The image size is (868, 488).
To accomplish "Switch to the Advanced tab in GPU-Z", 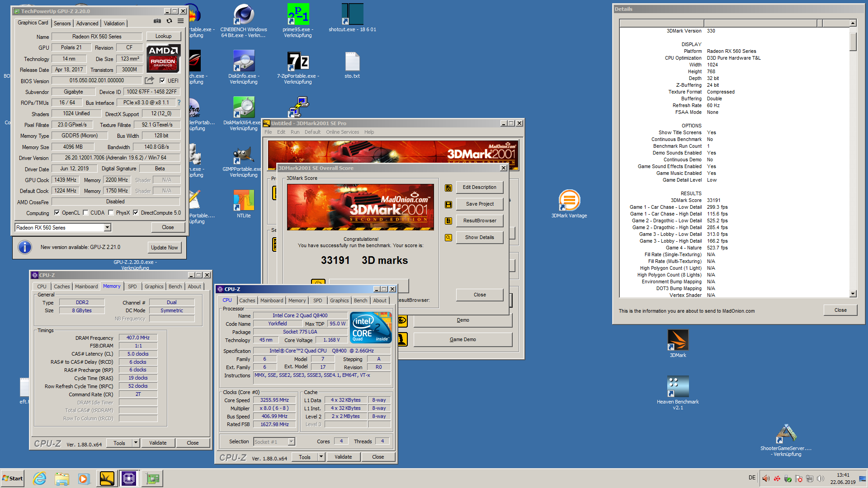I will pos(87,23).
